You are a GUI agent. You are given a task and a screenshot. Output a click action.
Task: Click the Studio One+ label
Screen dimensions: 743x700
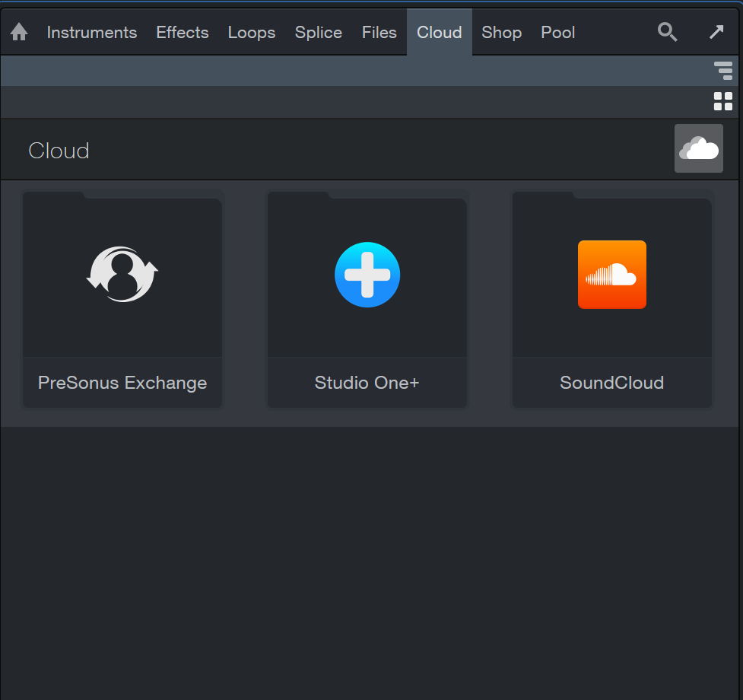pyautogui.click(x=367, y=383)
